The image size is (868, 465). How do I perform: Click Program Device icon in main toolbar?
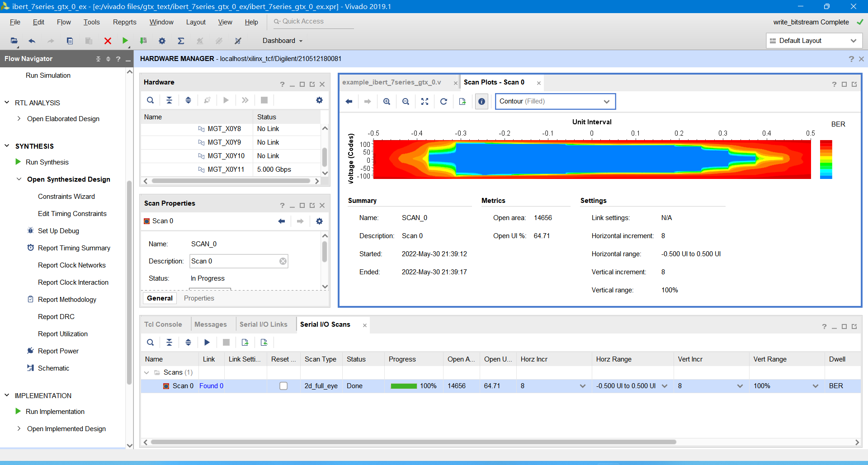coord(143,41)
